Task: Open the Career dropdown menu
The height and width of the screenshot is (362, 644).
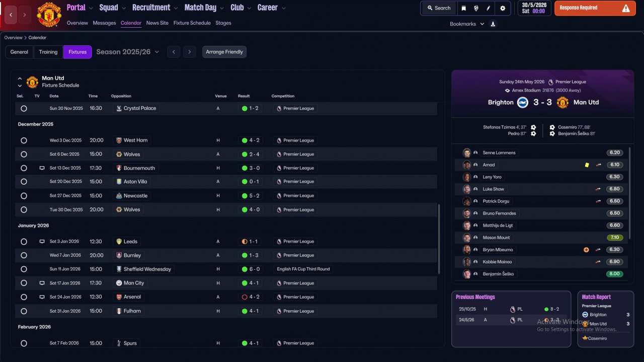Action: click(x=271, y=8)
